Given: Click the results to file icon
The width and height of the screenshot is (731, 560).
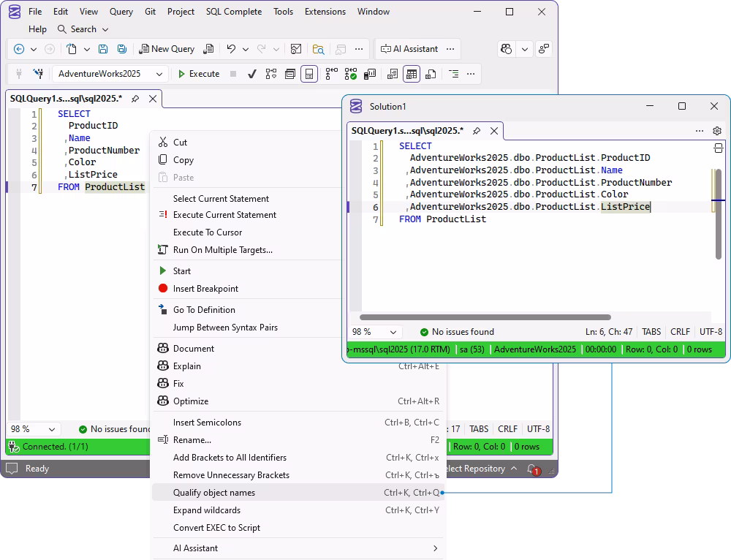Looking at the screenshot, I should [x=431, y=74].
